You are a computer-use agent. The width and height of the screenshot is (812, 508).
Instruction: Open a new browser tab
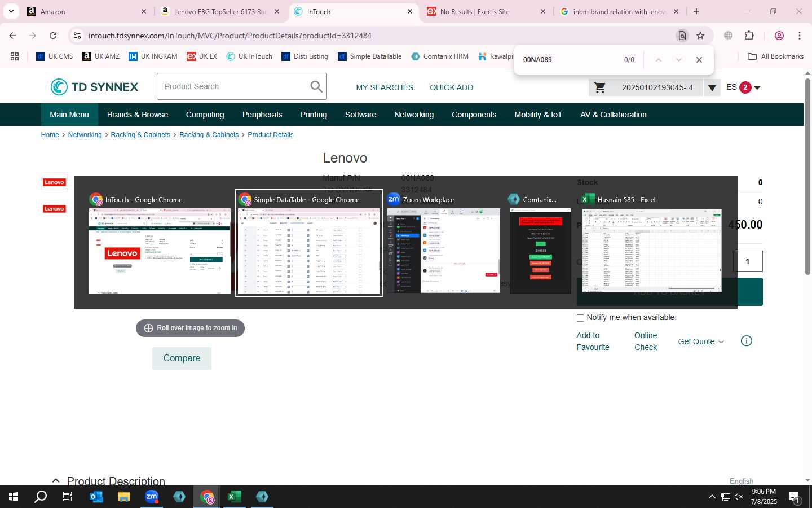pyautogui.click(x=696, y=11)
